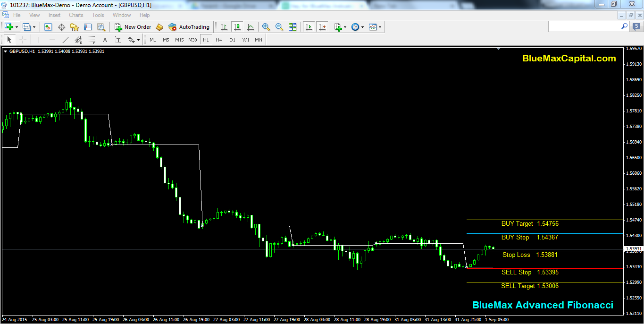Image resolution: width=644 pixels, height=324 pixels.
Task: Expand the Indicators dropdown arrow
Action: [345, 27]
